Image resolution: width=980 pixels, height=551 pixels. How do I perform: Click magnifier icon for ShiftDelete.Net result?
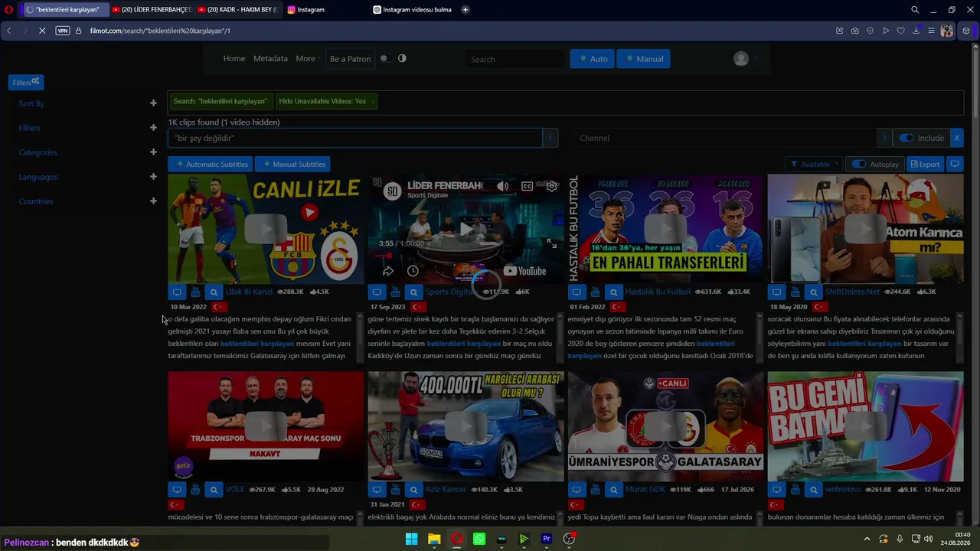coord(813,292)
